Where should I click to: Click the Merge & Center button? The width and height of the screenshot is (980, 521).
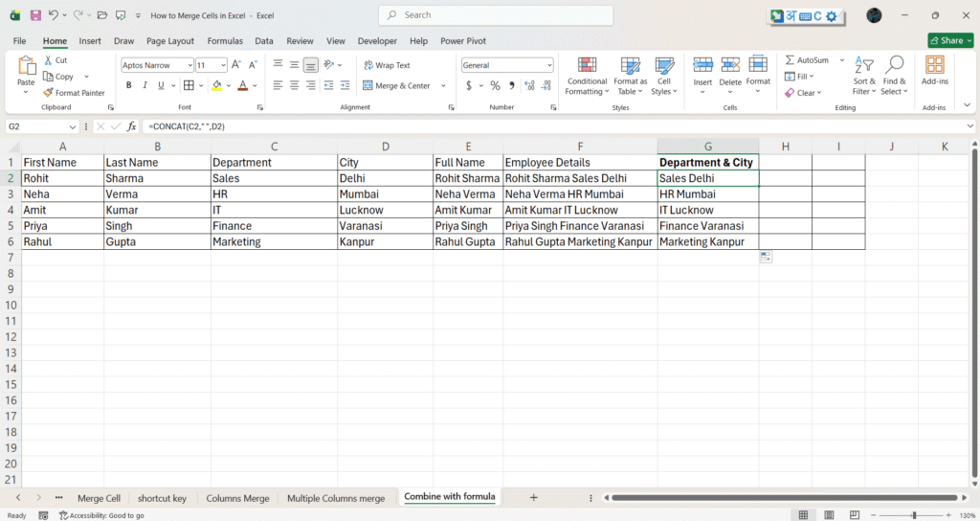click(396, 85)
